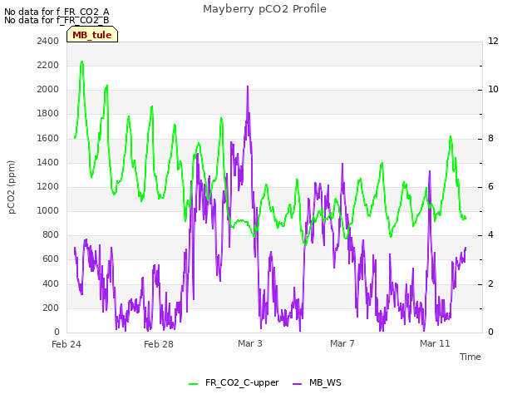This screenshot has width=532, height=399.
Task: Click purple MB_WS legend swatch
Action: [x=297, y=384]
